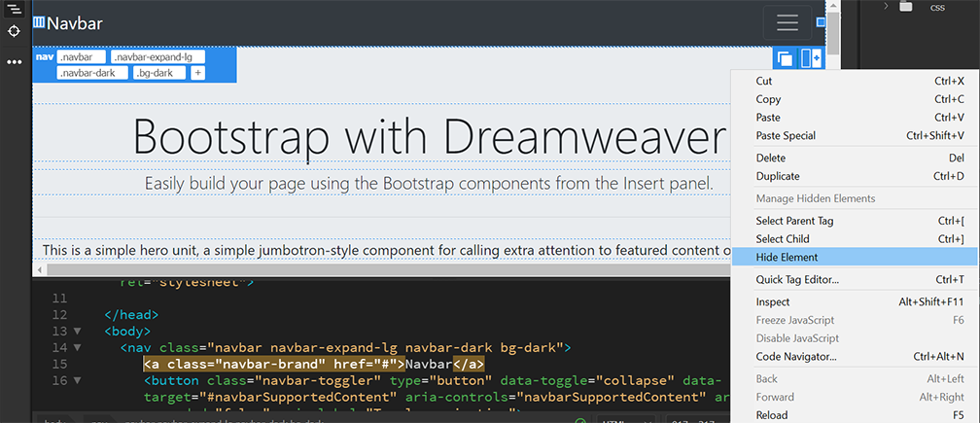Click line number 15 in code gutter
980x423 pixels.
[60, 364]
